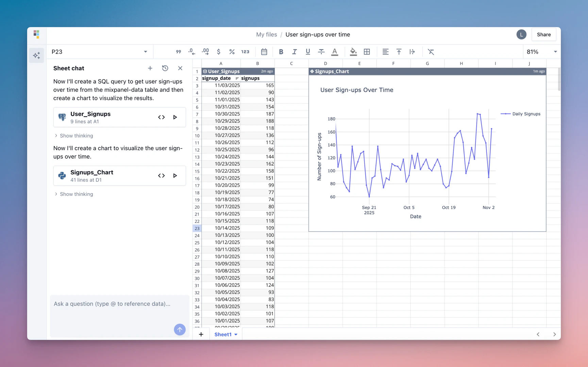Open the cell reference P23 dropdown
Screen dimensions: 588x367
(x=146, y=52)
